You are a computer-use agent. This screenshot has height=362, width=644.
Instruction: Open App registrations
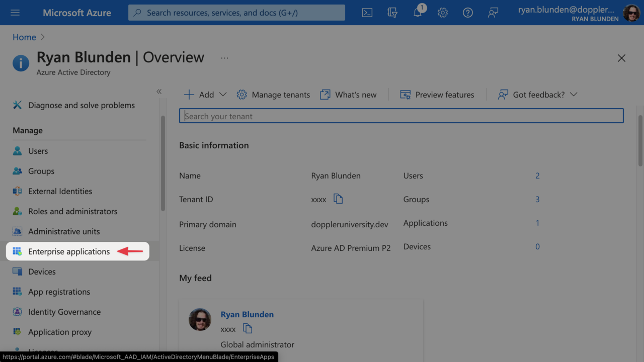59,292
